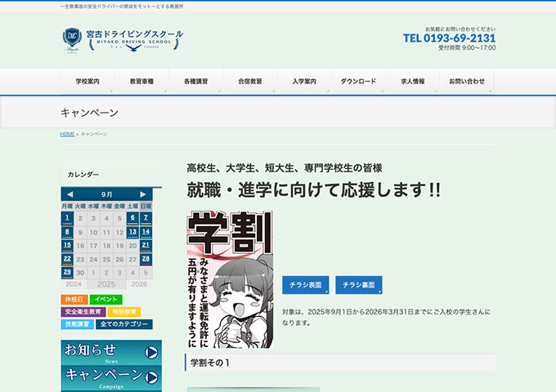This screenshot has height=392, width=556.
Task: Click the チラシ表面 button
Action: 305,285
